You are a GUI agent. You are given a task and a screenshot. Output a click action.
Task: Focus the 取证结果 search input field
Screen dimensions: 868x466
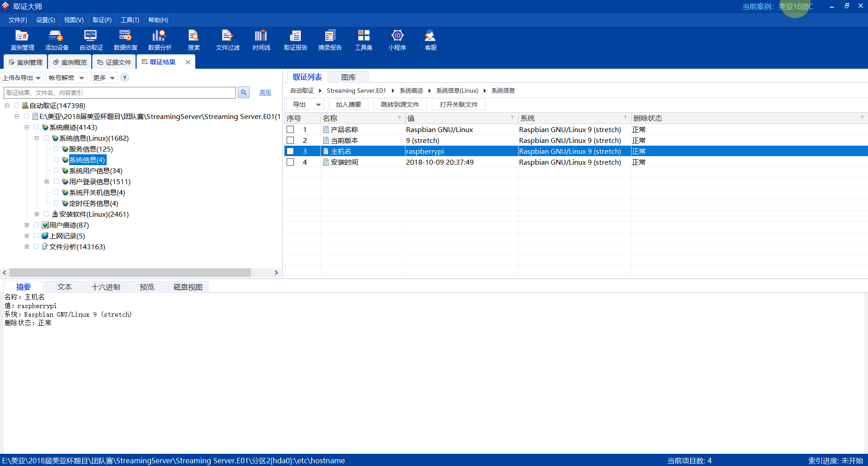(x=120, y=92)
